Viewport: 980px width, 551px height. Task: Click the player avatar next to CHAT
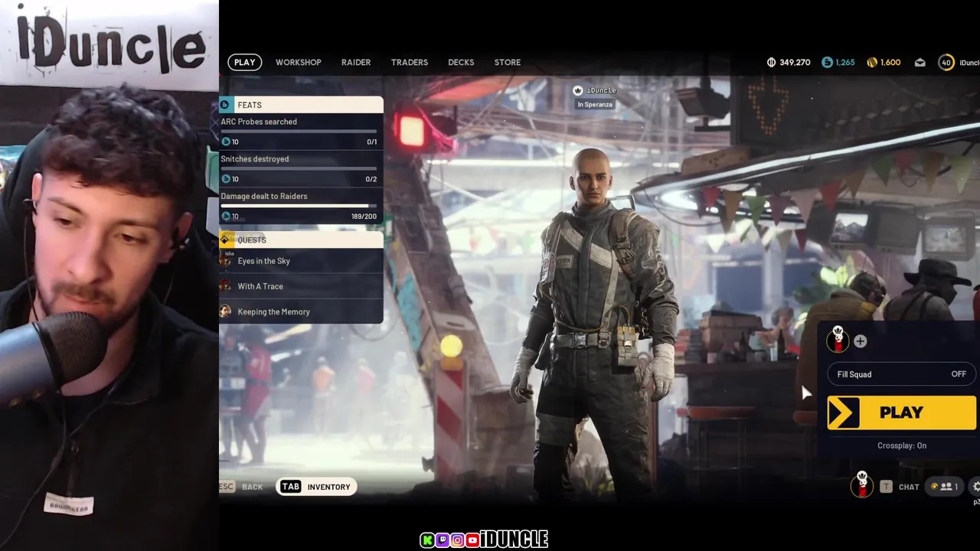coord(862,484)
